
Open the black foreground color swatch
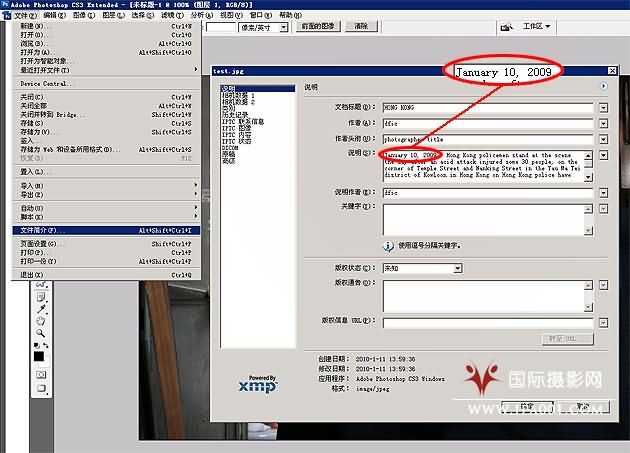click(39, 356)
